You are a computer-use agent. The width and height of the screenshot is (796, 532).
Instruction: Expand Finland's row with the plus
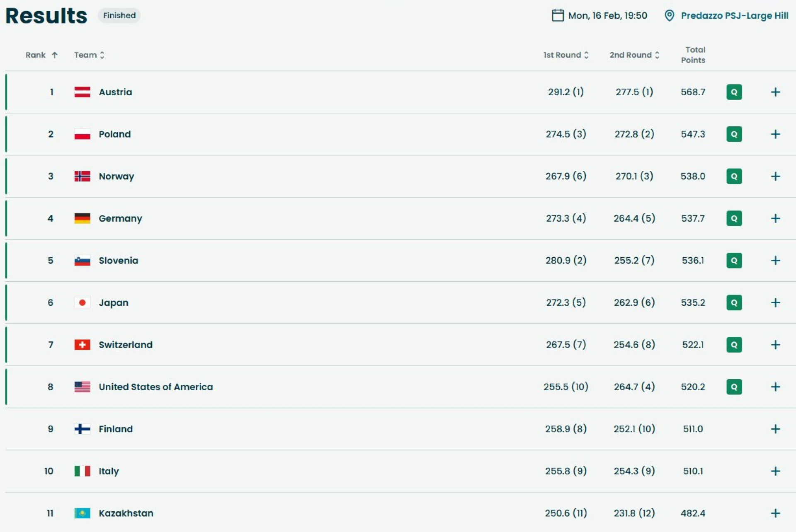[775, 429]
